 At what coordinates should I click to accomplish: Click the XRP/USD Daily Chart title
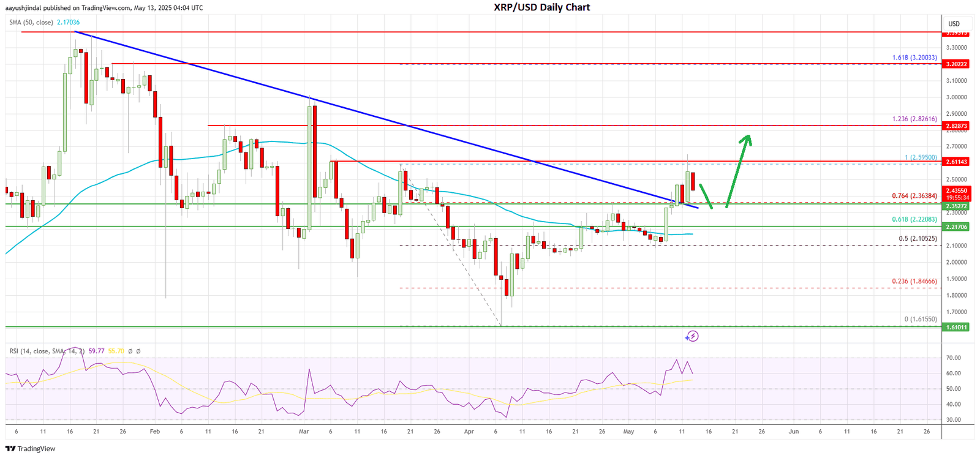[x=541, y=7]
